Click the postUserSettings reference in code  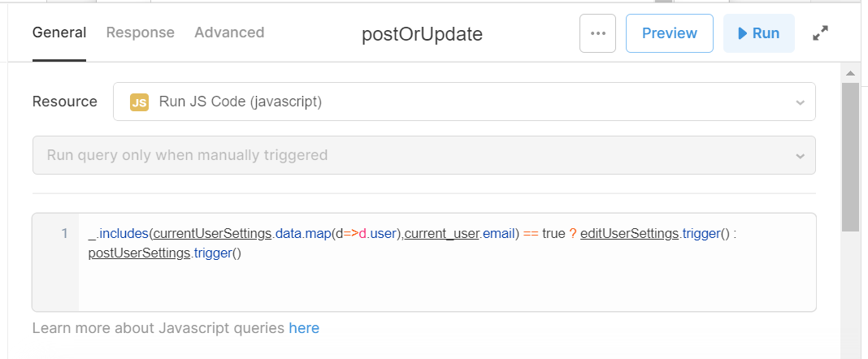[x=140, y=254]
